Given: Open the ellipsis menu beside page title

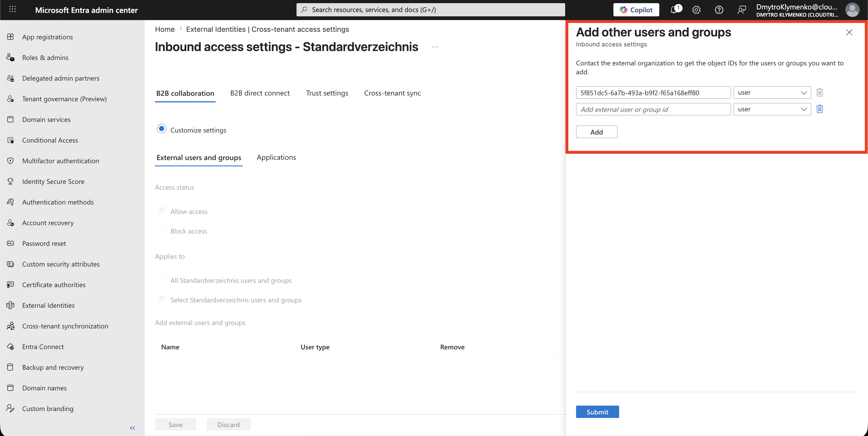Looking at the screenshot, I should [435, 47].
